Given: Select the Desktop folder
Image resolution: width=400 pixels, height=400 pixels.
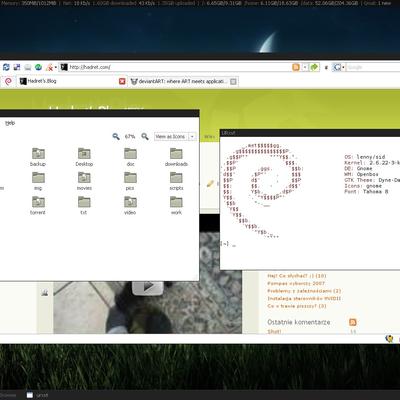Looking at the screenshot, I should [x=84, y=157].
